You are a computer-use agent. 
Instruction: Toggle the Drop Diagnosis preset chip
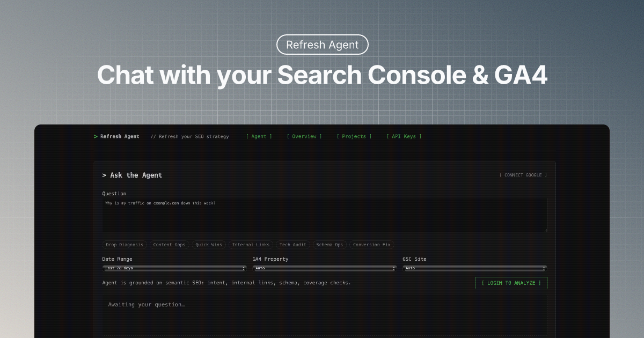pos(125,245)
